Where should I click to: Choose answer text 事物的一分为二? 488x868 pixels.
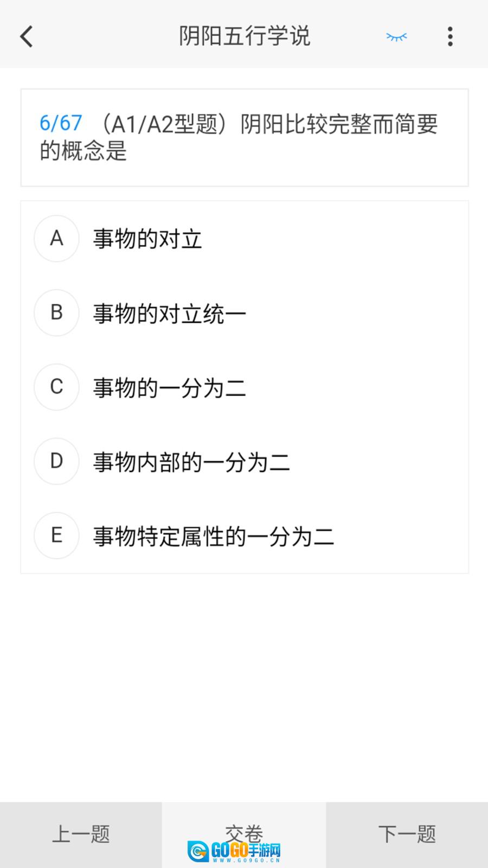[x=170, y=388]
